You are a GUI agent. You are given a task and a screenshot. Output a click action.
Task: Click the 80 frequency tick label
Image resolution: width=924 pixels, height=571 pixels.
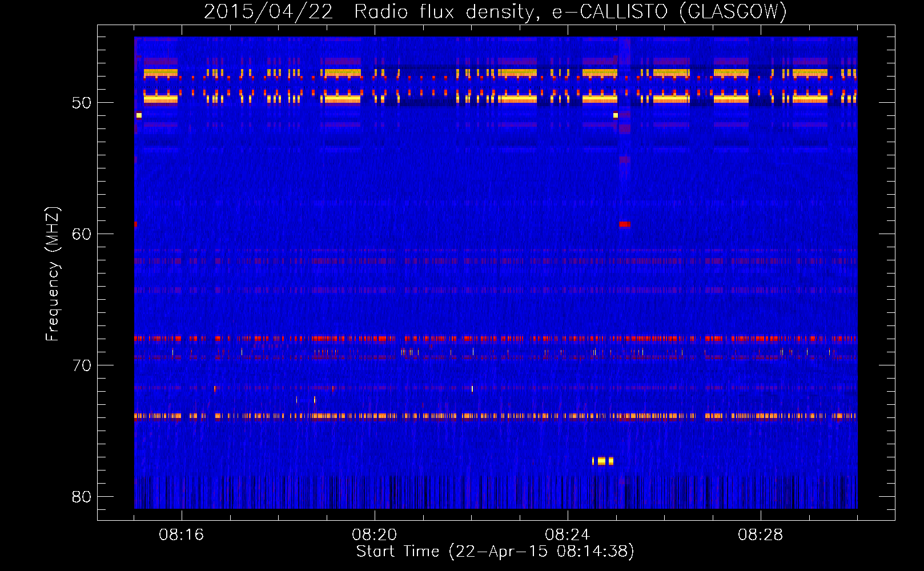tap(81, 497)
